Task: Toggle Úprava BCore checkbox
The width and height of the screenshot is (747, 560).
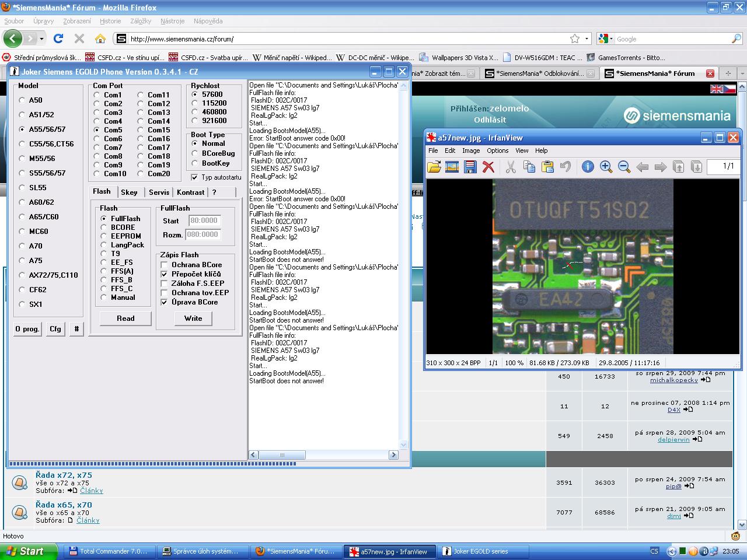Action: (164, 302)
